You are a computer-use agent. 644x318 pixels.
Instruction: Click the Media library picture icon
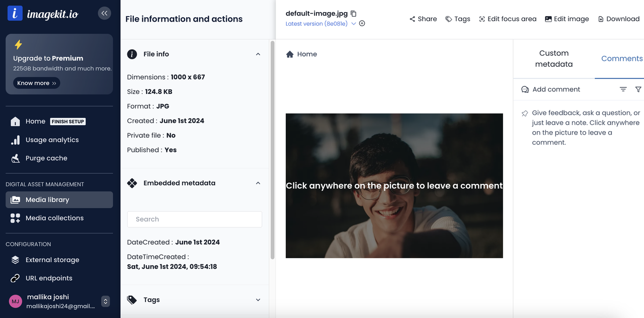pyautogui.click(x=16, y=199)
